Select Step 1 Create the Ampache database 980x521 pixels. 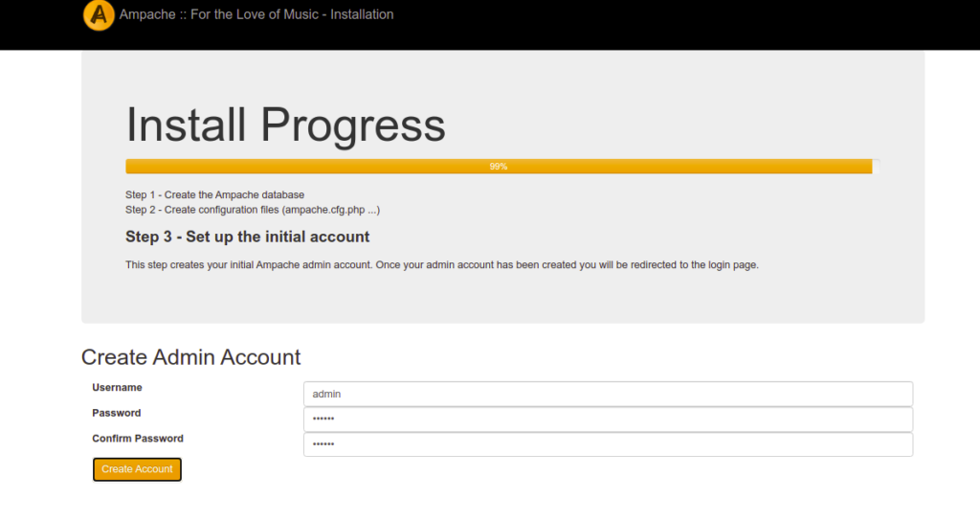(x=215, y=194)
